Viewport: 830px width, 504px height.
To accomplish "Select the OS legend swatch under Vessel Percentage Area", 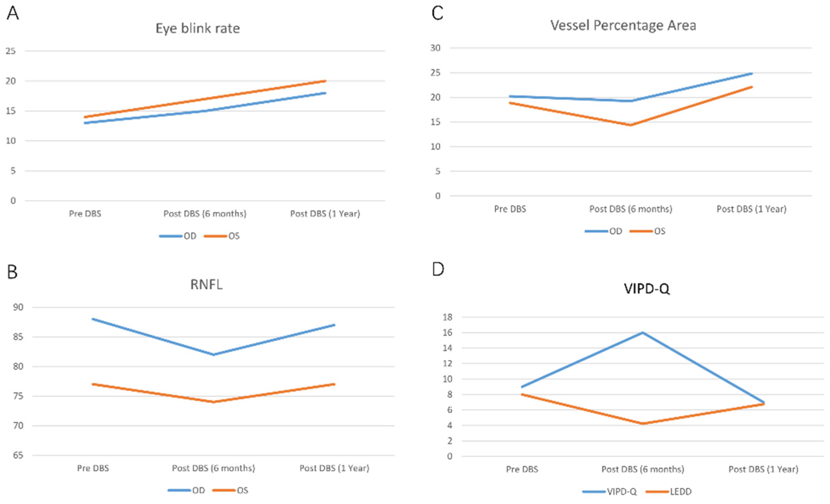I will [641, 231].
